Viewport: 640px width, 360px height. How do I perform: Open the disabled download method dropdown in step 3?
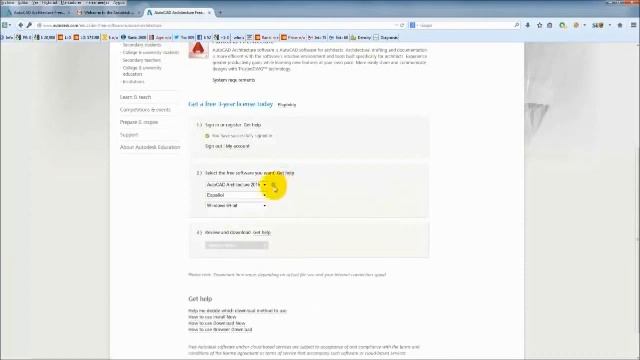pos(236,245)
